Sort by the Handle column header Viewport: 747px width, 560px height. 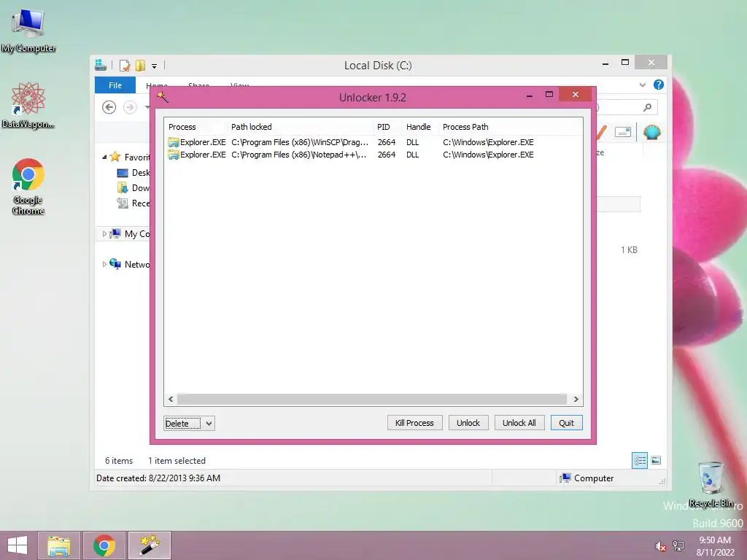pyautogui.click(x=419, y=127)
